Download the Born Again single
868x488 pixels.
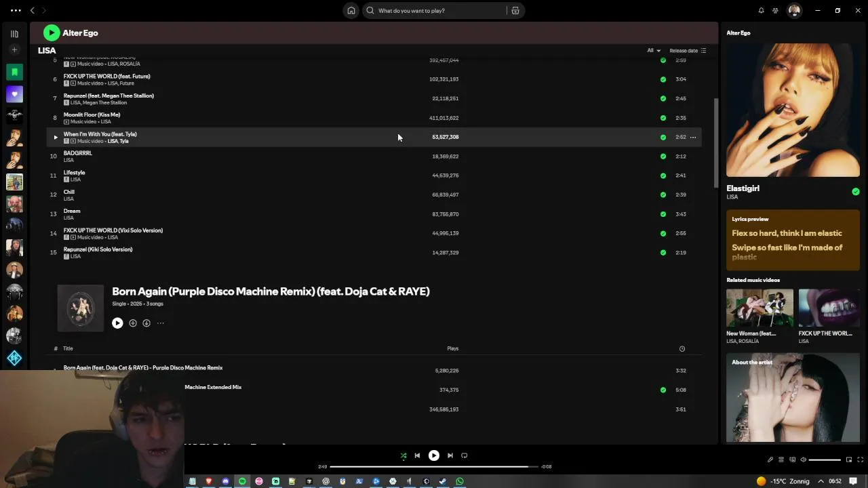tap(146, 323)
